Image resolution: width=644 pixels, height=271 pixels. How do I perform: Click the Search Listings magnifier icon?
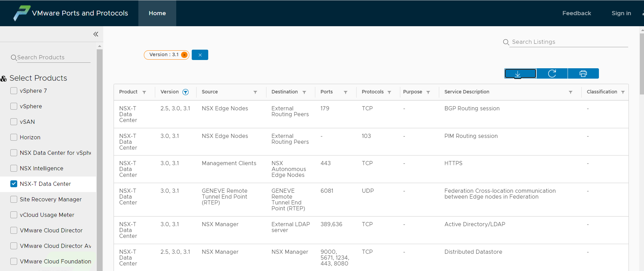click(506, 42)
